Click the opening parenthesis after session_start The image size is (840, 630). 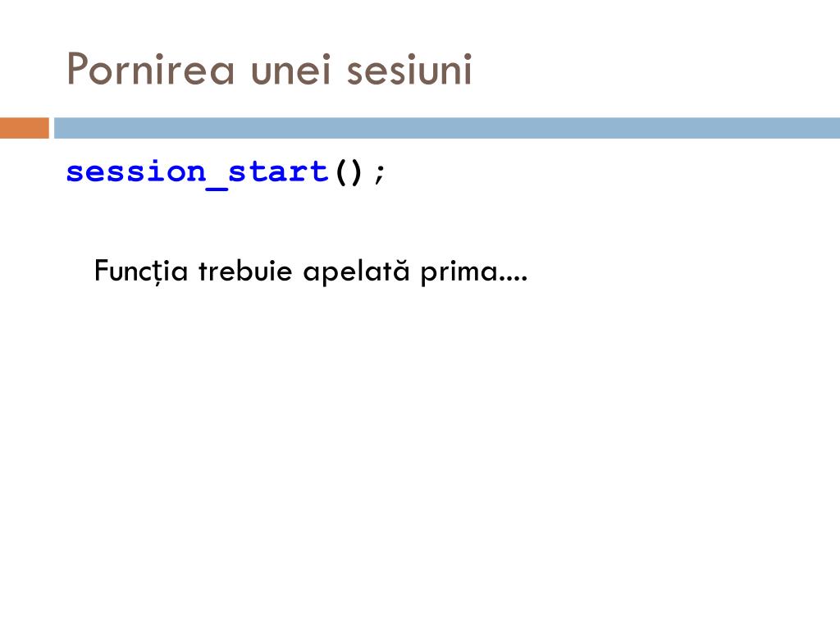[x=341, y=172]
